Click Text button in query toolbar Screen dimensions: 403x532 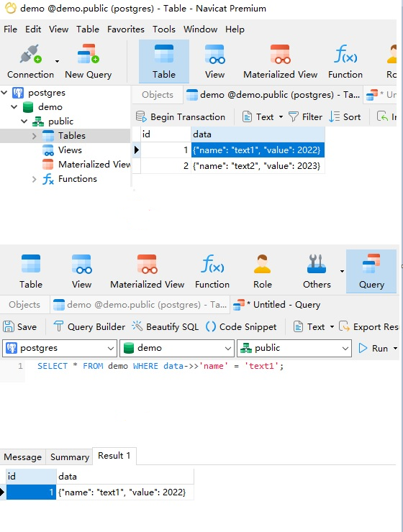pos(309,326)
